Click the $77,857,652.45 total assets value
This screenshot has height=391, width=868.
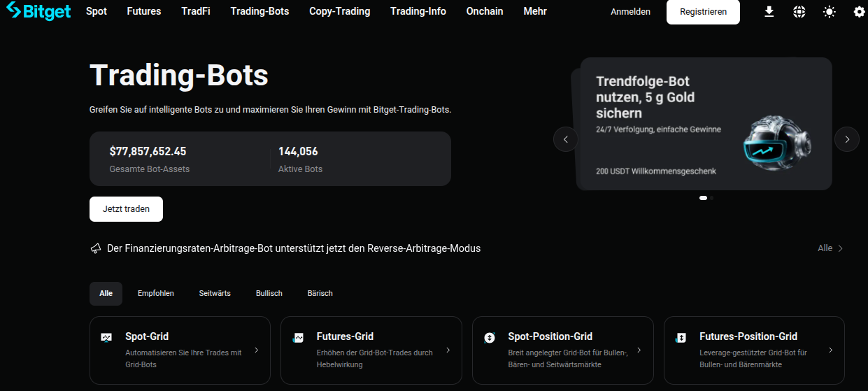pos(148,151)
